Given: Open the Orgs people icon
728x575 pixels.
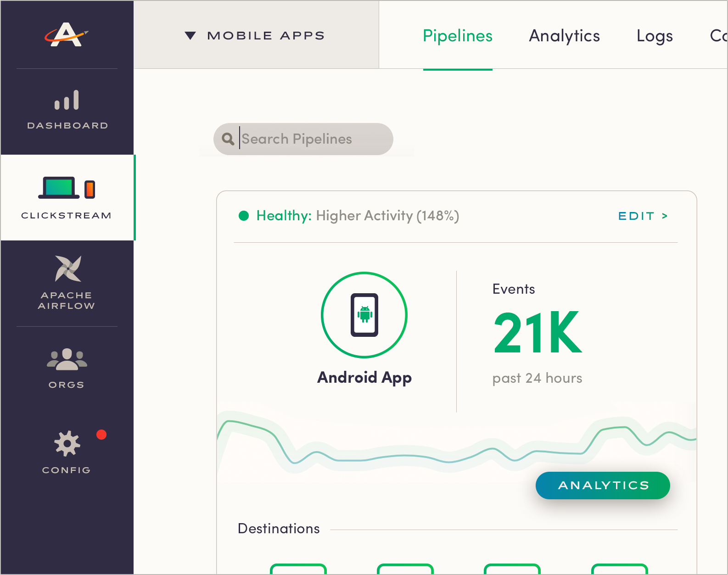Looking at the screenshot, I should (x=67, y=359).
